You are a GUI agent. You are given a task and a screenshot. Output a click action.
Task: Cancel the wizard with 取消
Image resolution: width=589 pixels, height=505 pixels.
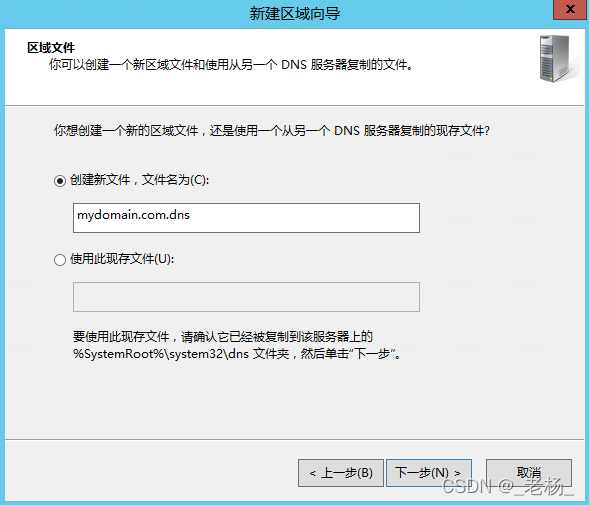tap(529, 473)
